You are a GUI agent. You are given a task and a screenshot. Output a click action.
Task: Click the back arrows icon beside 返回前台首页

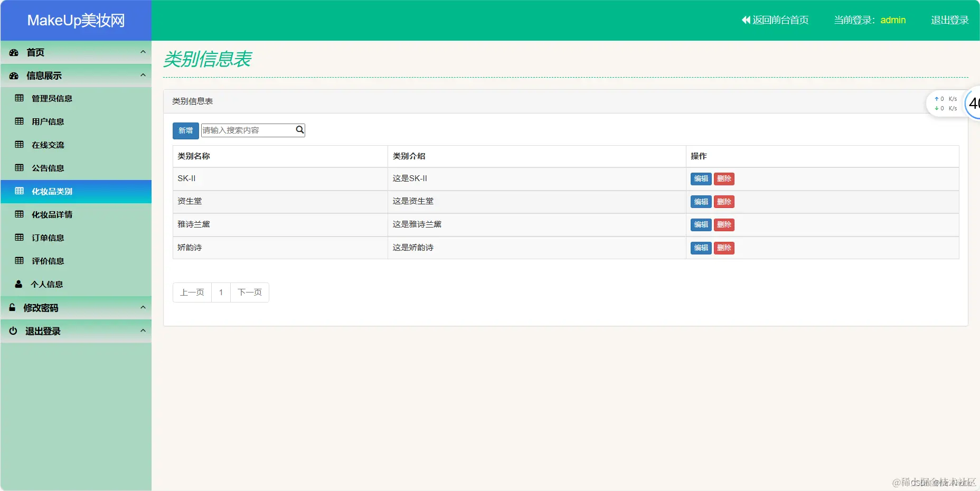coord(746,20)
